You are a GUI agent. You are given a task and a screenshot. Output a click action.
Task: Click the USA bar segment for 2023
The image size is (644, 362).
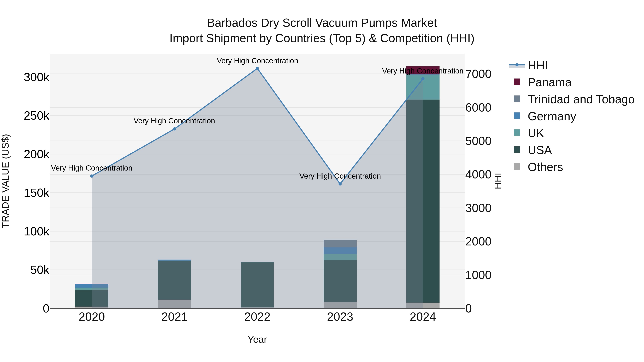pos(340,281)
